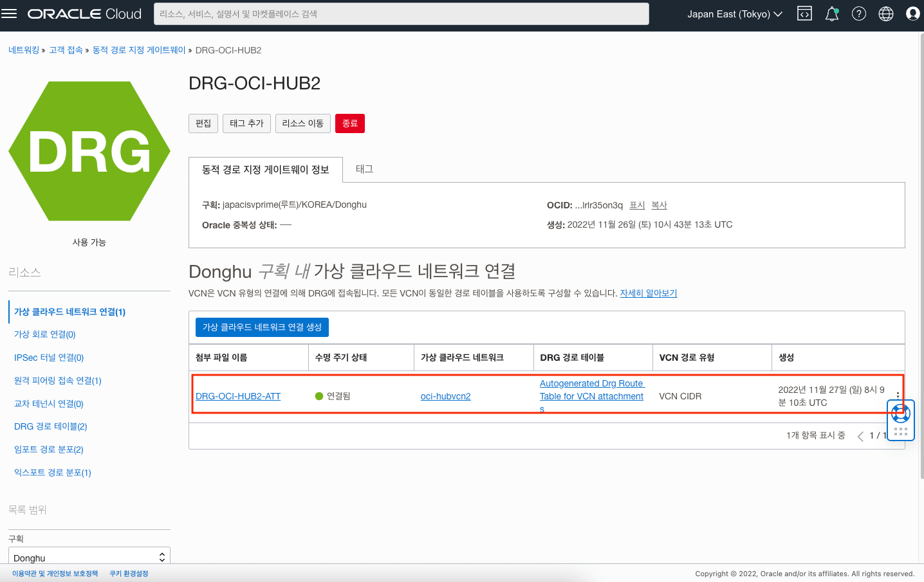Open the Japan East (Tokyo) region selector
Viewport: 924px width, 582px height.
pos(734,13)
